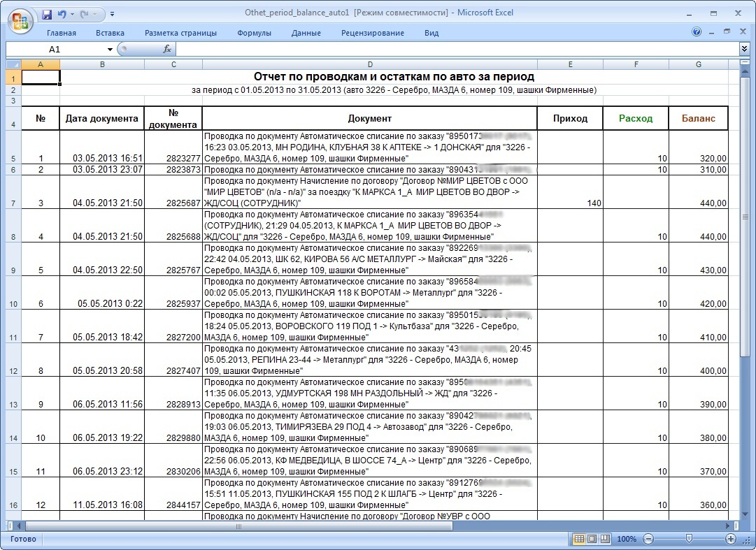The image size is (756, 550).
Task: Switch to Page Break Preview
Action: (x=605, y=539)
